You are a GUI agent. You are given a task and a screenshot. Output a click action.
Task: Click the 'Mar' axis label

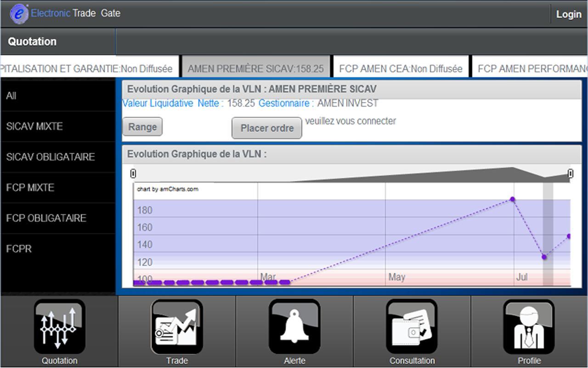(x=268, y=277)
